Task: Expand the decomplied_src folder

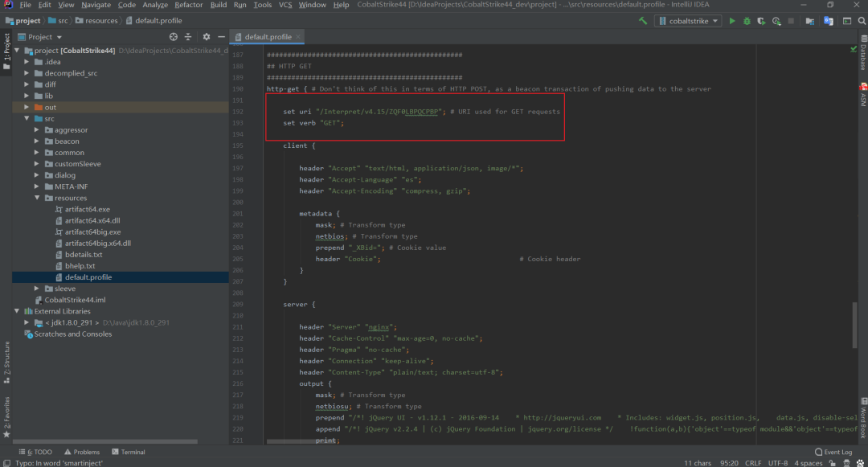Action: pos(27,73)
